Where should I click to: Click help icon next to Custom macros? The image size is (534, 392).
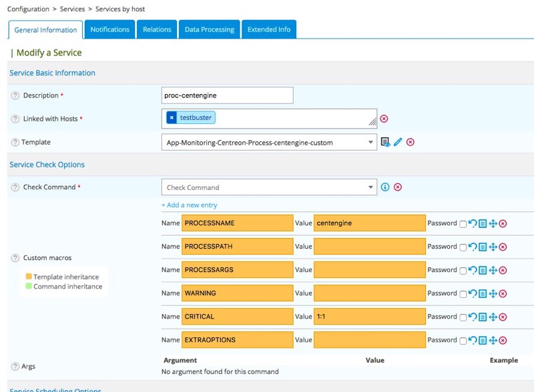[x=15, y=258]
